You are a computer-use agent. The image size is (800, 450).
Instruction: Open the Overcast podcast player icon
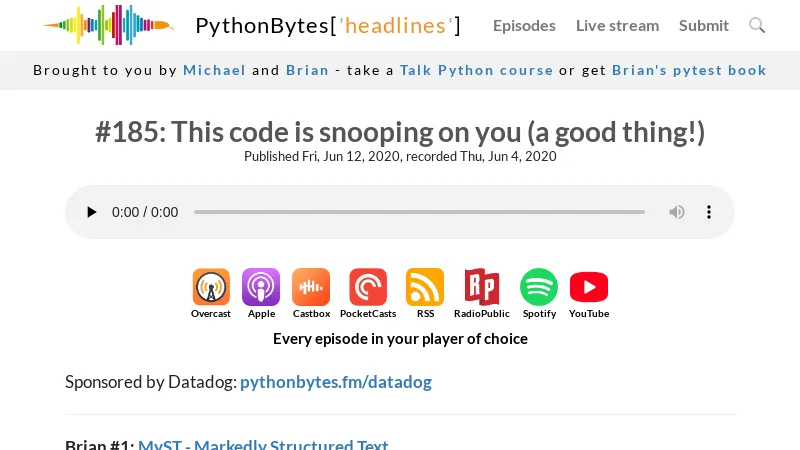pyautogui.click(x=211, y=287)
